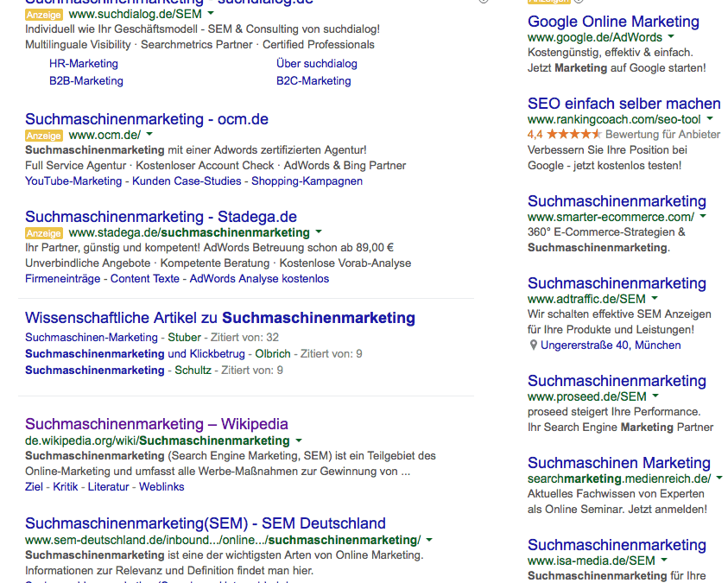The image size is (728, 583).
Task: Open the HR-Marketing sitelink
Action: point(84,64)
